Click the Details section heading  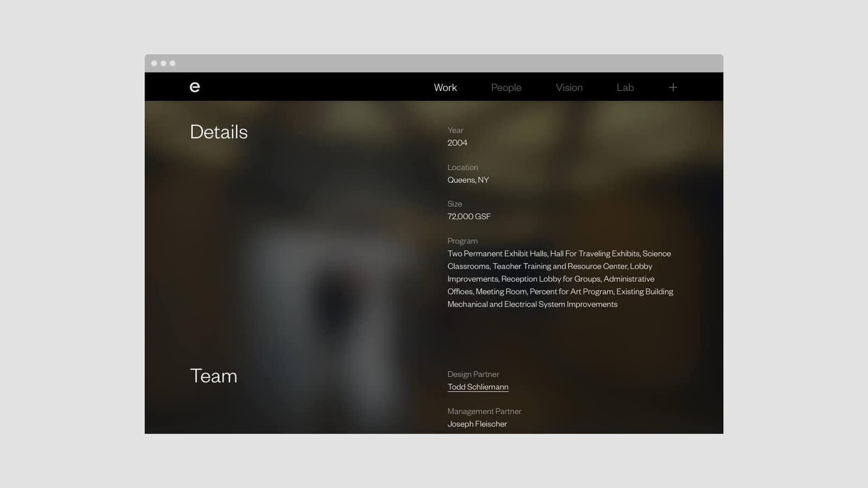[x=219, y=131]
